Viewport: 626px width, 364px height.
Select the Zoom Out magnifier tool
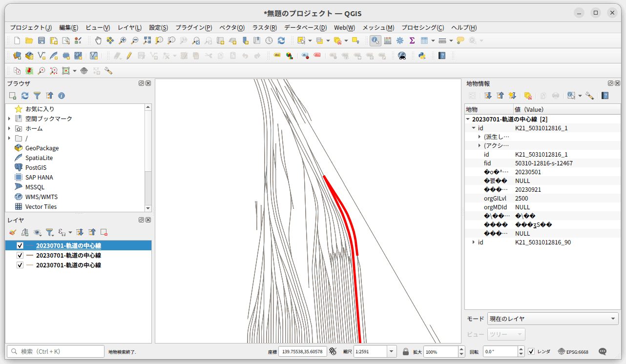coord(135,41)
